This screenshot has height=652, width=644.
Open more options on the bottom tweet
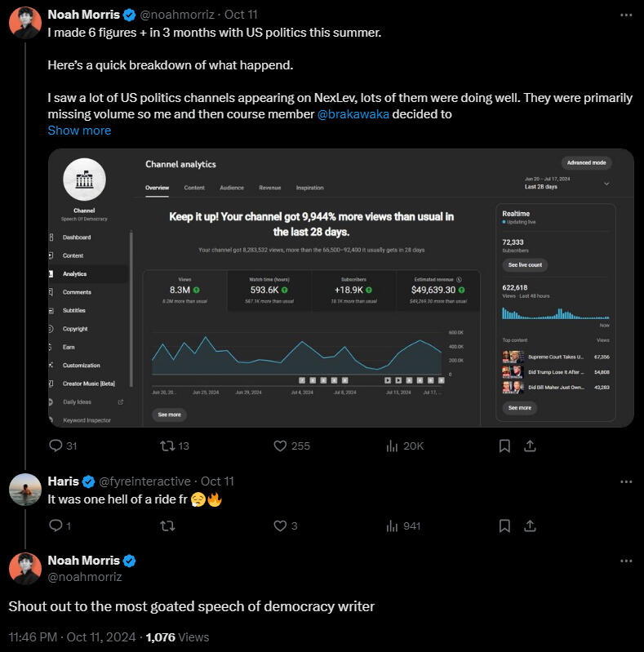[x=626, y=561]
